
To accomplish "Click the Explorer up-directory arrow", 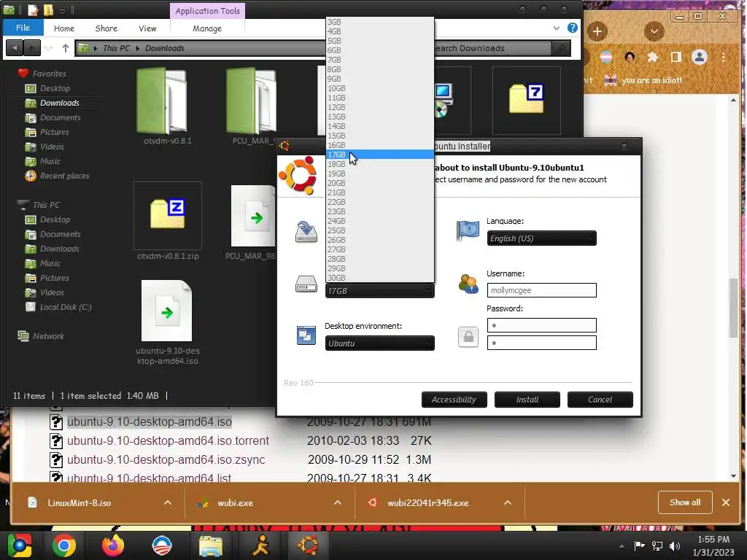I will coord(65,48).
